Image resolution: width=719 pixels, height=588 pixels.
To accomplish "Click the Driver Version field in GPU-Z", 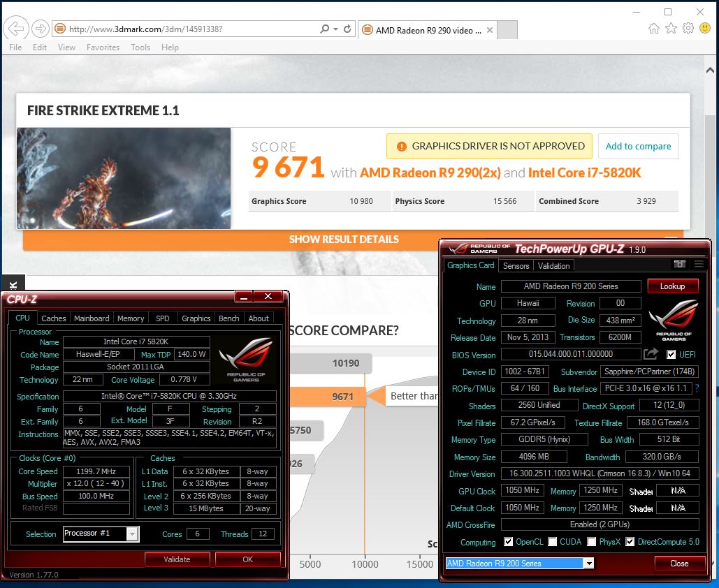I will tap(600, 473).
